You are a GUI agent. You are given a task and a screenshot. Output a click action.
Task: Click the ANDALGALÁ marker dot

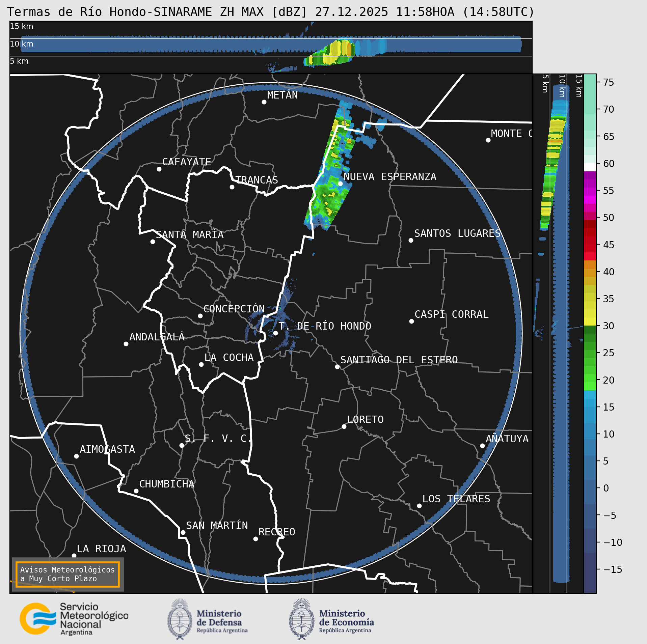[126, 344]
